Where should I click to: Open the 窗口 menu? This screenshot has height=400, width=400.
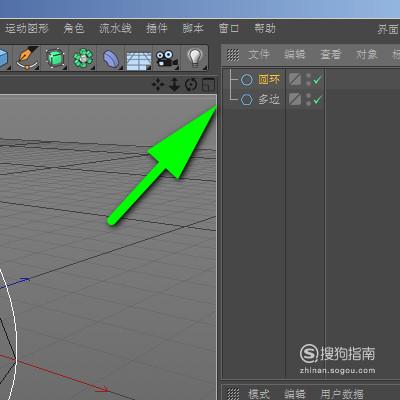[x=229, y=29]
